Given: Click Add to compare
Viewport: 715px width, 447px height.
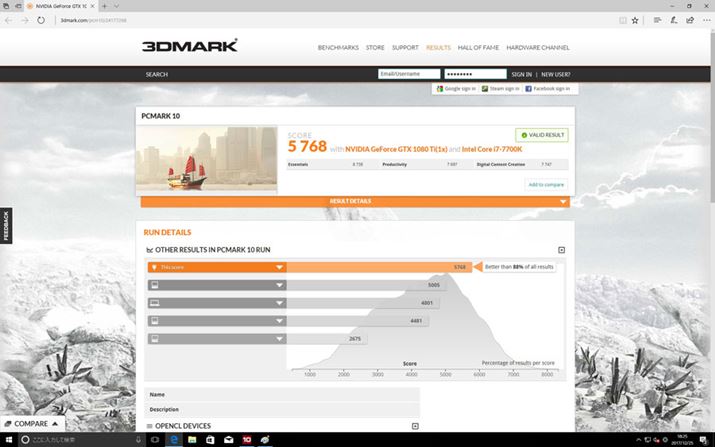Looking at the screenshot, I should [546, 185].
